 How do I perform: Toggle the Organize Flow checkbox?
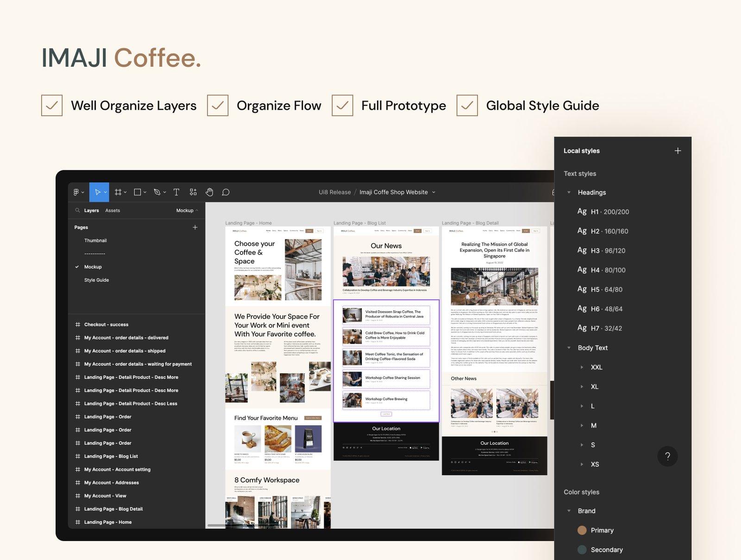(x=218, y=106)
